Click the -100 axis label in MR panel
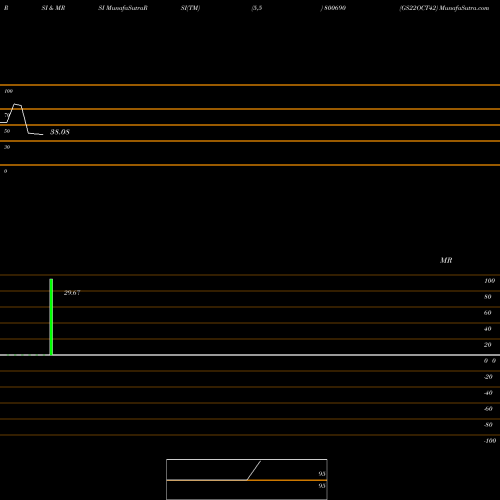The height and width of the screenshot is (500, 500). pos(490,441)
